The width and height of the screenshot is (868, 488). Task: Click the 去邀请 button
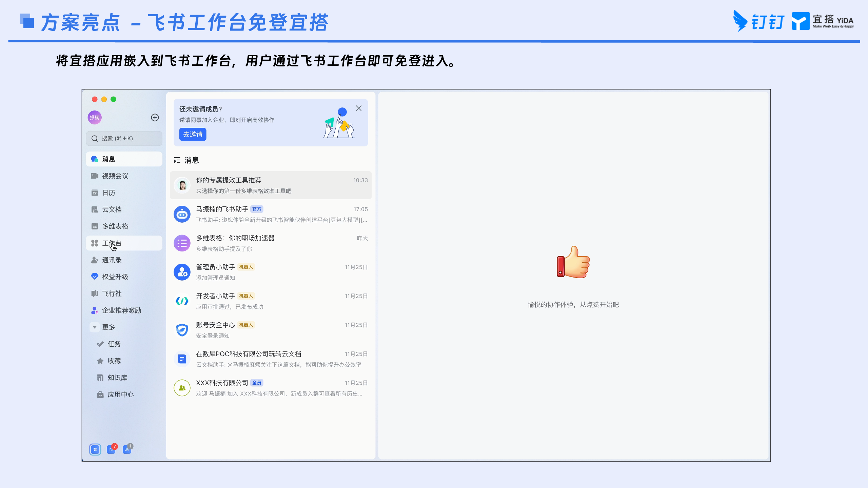(193, 134)
